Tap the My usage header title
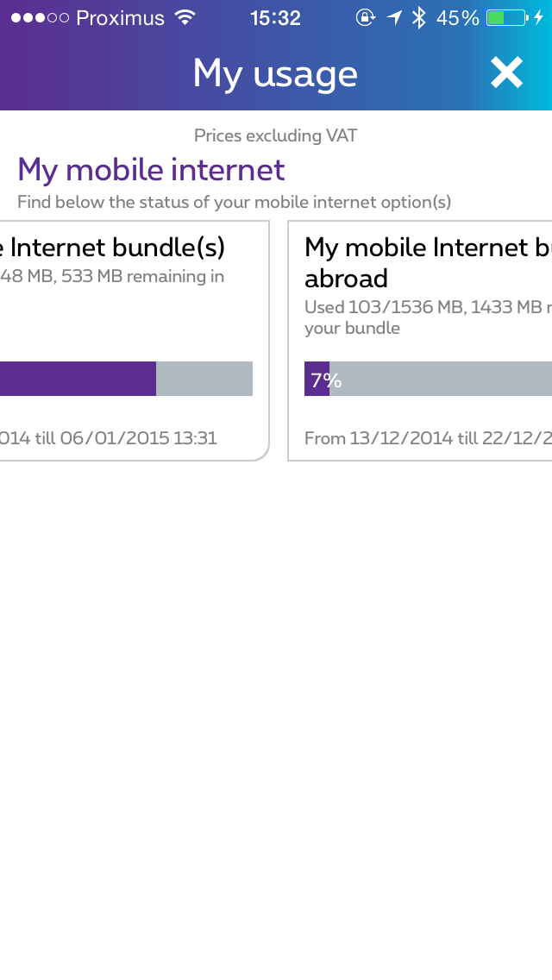The height and width of the screenshot is (980, 552). [275, 73]
